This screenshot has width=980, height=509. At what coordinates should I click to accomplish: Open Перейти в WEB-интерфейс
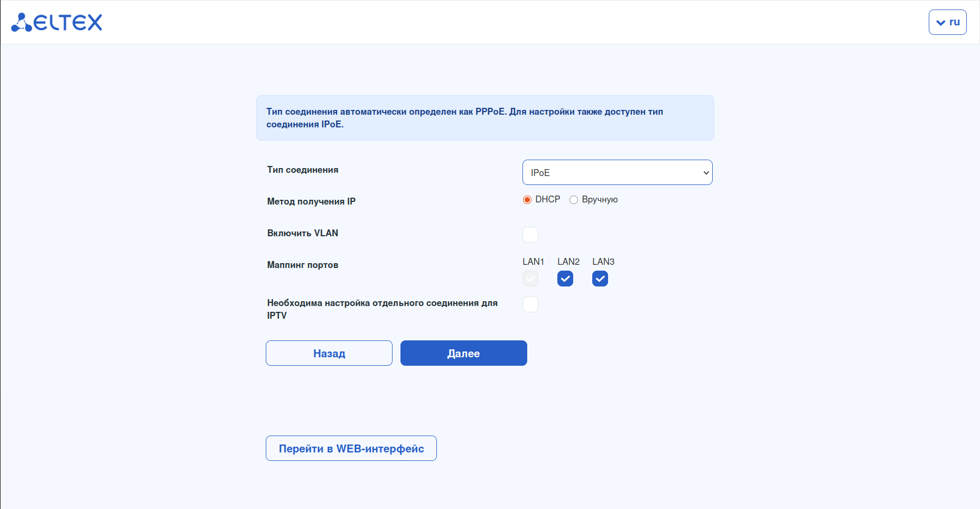coord(351,448)
